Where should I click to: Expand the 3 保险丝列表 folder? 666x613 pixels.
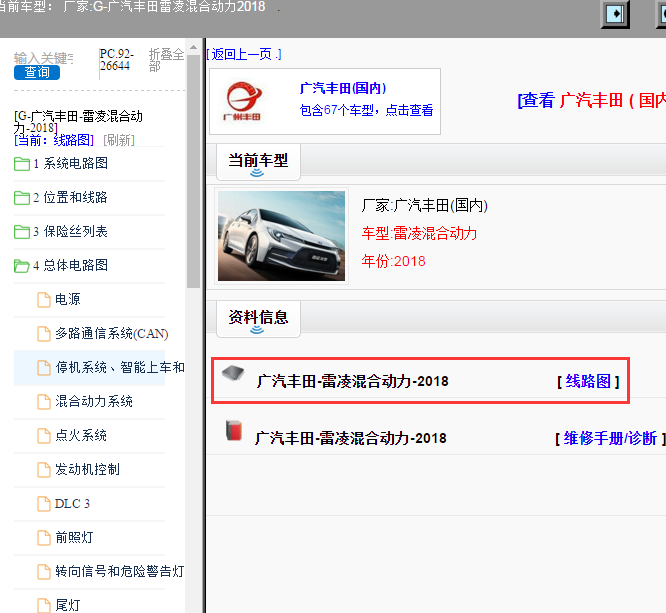pos(70,232)
